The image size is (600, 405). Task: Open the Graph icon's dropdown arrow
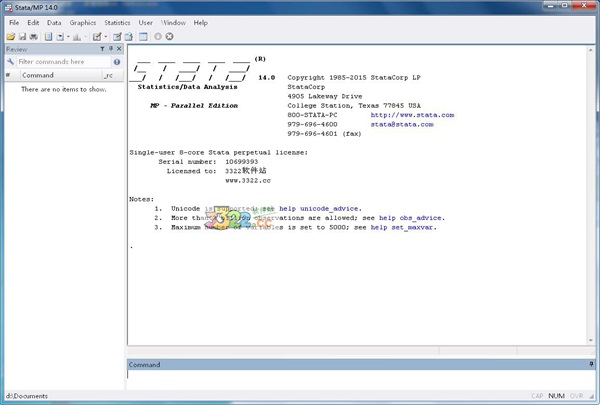[85, 37]
